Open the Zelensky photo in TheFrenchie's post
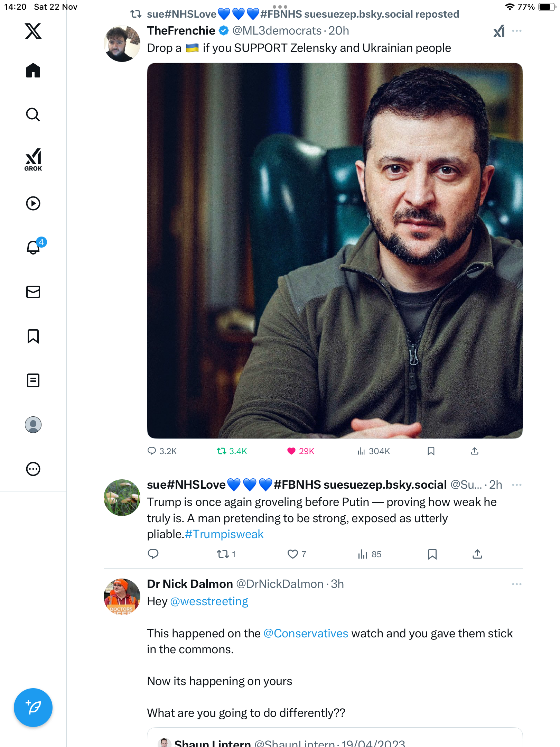Viewport: 560px width, 747px height. [x=335, y=250]
